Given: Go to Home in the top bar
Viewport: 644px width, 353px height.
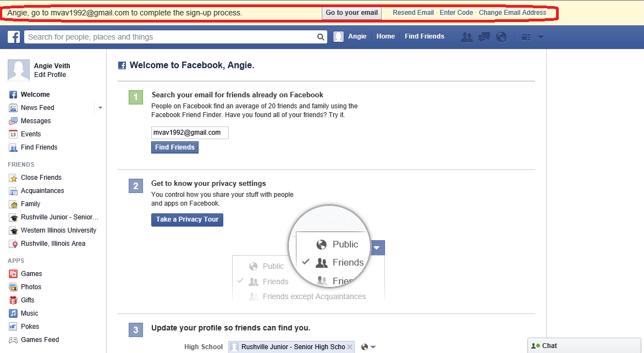Looking at the screenshot, I should click(386, 36).
